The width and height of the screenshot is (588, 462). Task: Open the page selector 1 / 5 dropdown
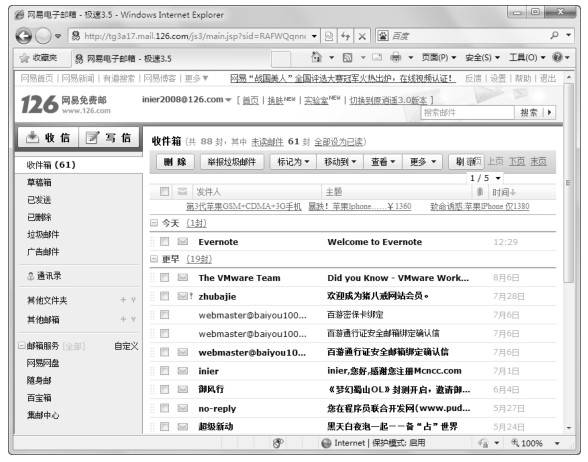(x=485, y=178)
